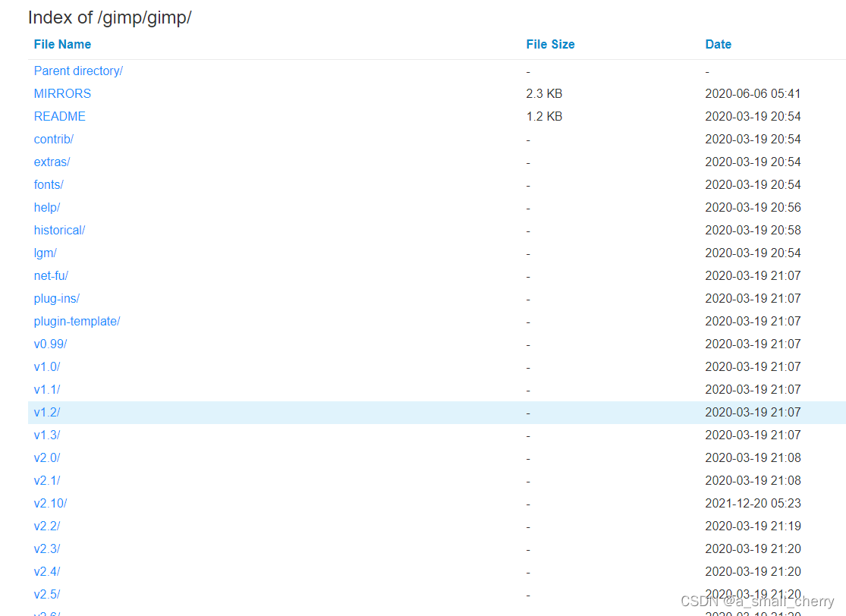Click the date in the v2.1/ row
The height and width of the screenshot is (616, 846).
coord(753,481)
